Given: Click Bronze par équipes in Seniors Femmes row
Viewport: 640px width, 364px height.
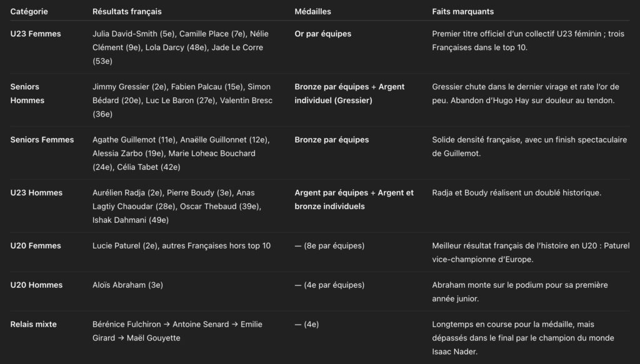Looking at the screenshot, I should pyautogui.click(x=331, y=140).
